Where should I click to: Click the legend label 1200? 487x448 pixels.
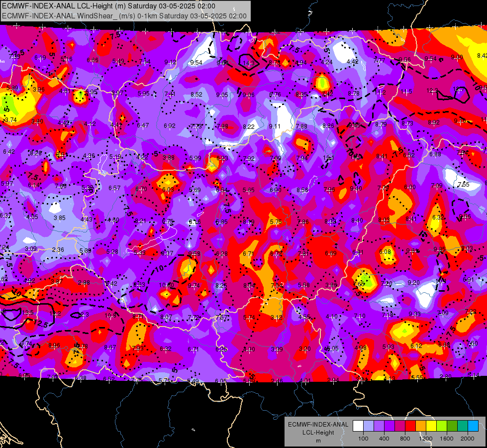point(425,439)
